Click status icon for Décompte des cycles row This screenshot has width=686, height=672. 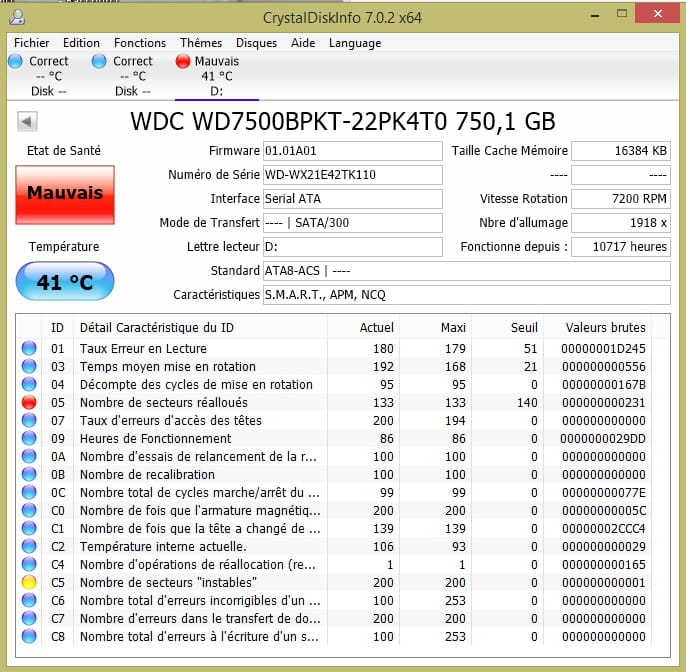(x=29, y=384)
